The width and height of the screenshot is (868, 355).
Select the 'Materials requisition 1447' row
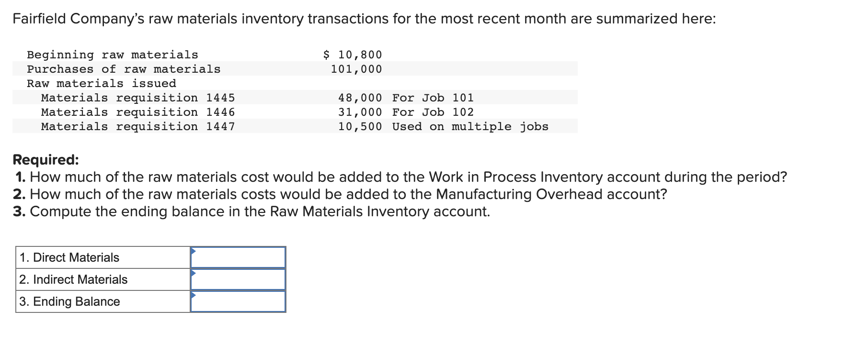click(x=295, y=126)
